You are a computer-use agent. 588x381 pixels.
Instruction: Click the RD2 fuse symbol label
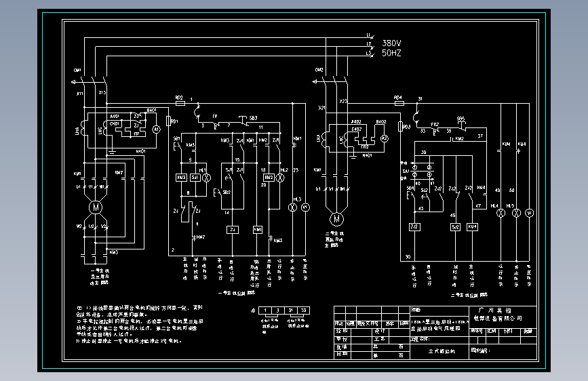[x=179, y=98]
